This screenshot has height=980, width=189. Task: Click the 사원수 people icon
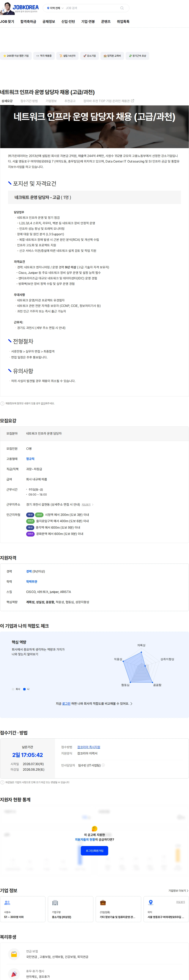[x=7, y=903]
